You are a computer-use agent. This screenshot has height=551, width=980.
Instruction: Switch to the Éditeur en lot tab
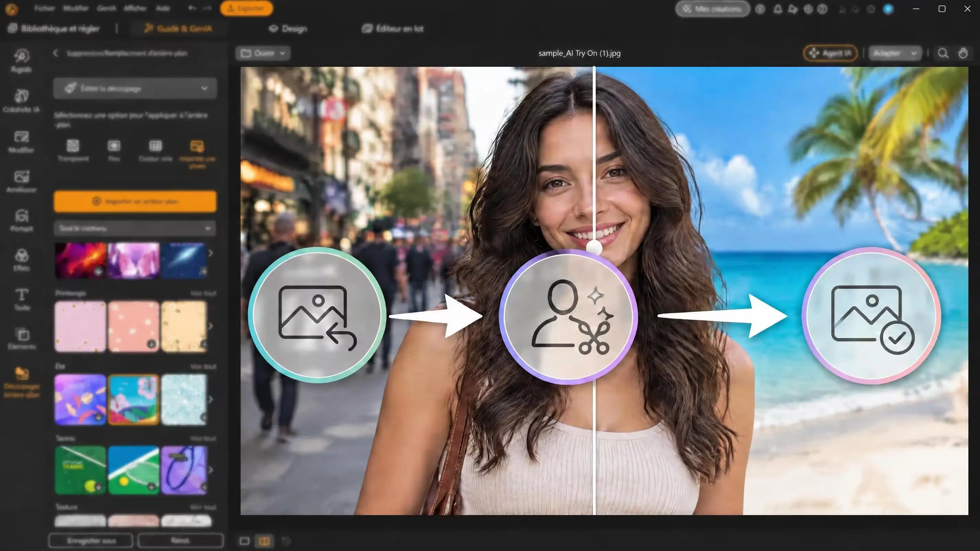[x=393, y=29]
